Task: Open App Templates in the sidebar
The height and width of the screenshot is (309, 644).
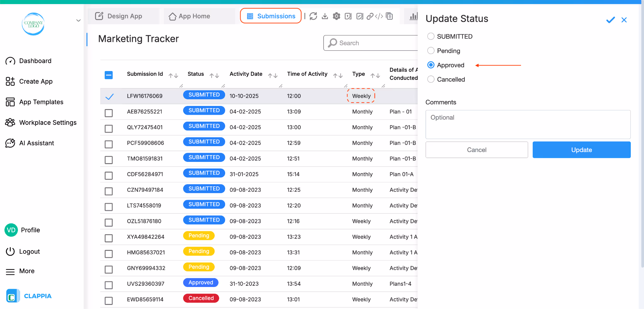Action: point(41,102)
